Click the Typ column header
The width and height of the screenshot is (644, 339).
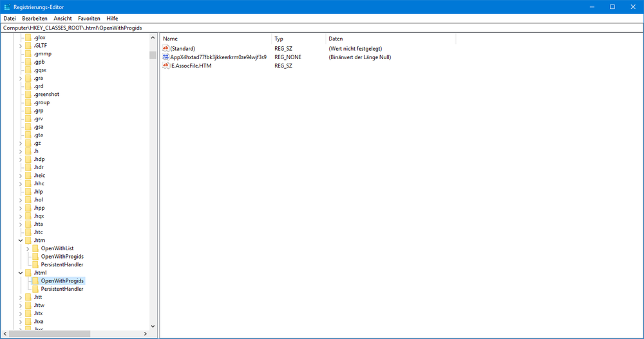[x=298, y=39]
